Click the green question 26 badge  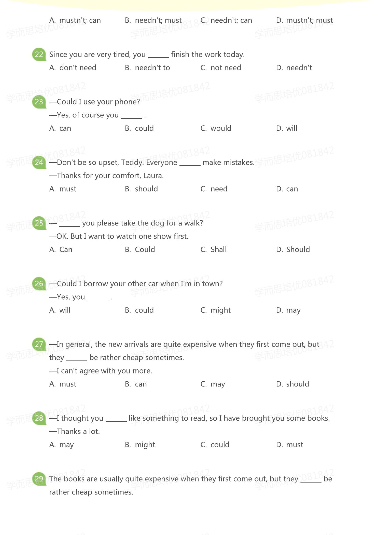(x=39, y=284)
